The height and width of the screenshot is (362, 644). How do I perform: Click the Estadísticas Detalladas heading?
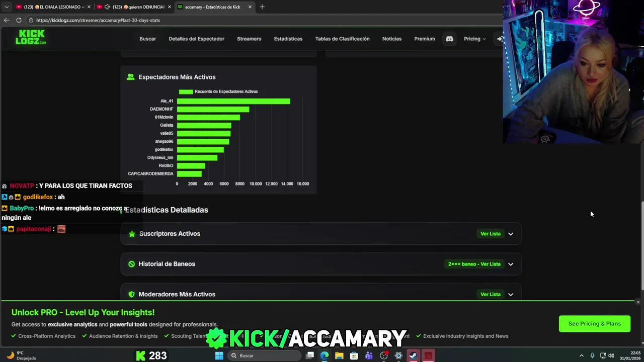click(166, 210)
